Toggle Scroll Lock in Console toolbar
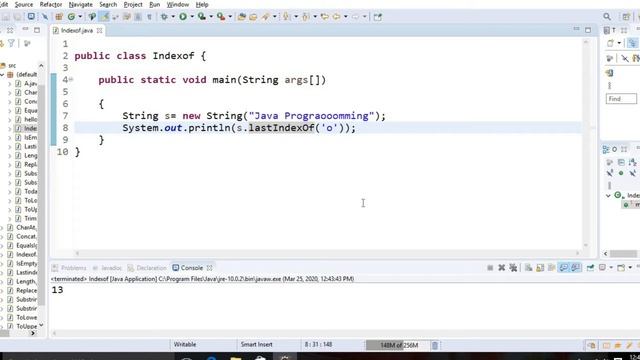640x360 pixels. coord(540,268)
